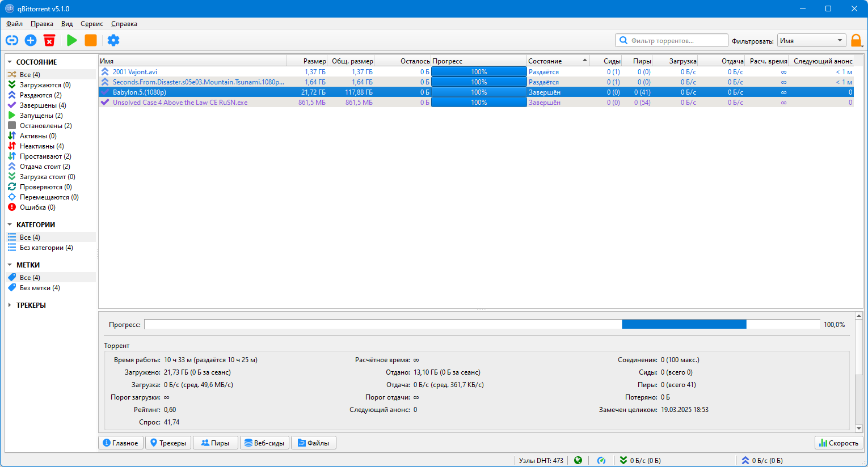Click the add torrent file plus icon
Image resolution: width=868 pixels, height=467 pixels.
(31, 40)
